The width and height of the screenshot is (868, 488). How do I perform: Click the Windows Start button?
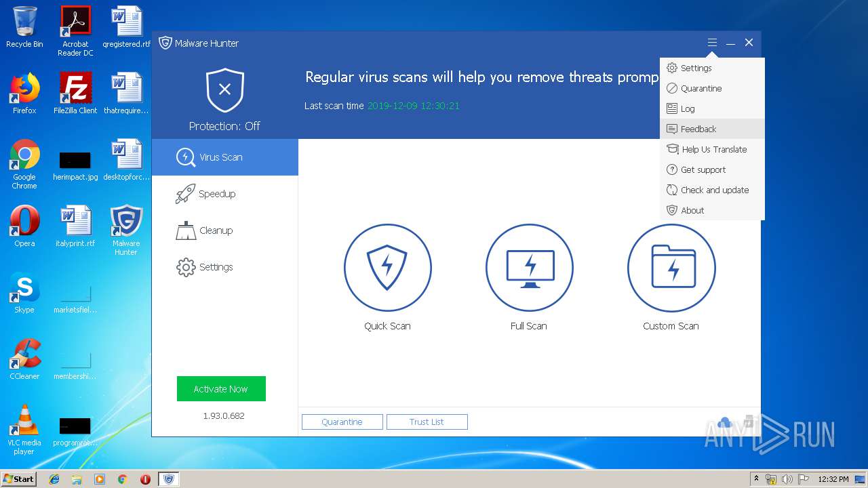coord(19,479)
